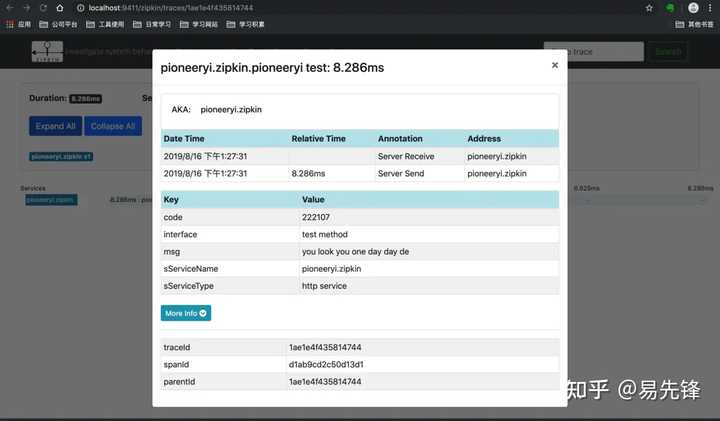Click the msg value 'you look you one day day de'

(355, 252)
